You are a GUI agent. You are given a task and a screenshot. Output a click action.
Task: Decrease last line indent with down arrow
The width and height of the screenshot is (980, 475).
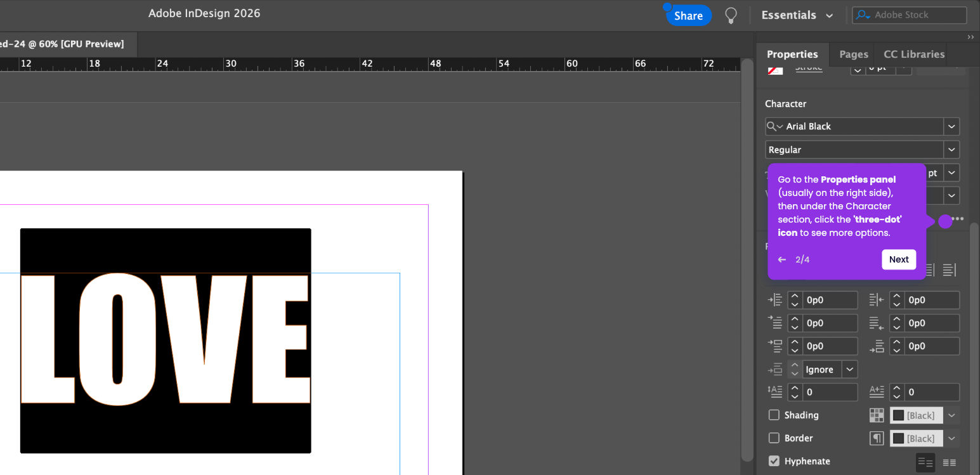click(896, 327)
